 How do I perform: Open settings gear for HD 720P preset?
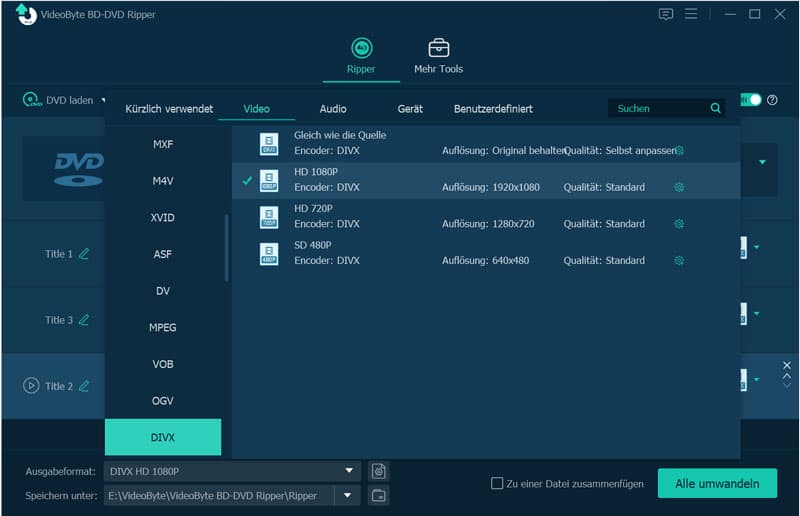(x=679, y=224)
